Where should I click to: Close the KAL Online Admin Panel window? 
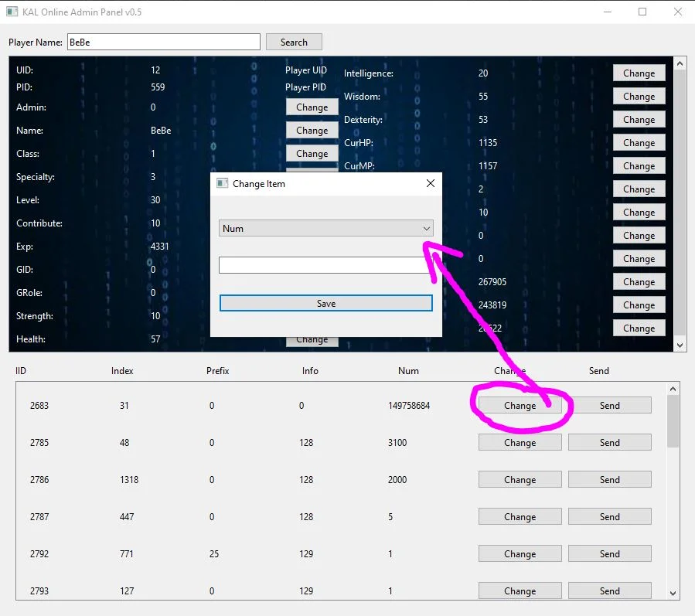pos(678,12)
